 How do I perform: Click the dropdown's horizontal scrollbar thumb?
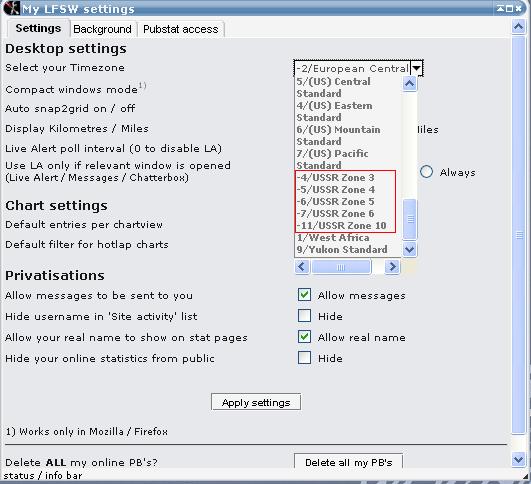pyautogui.click(x=341, y=267)
